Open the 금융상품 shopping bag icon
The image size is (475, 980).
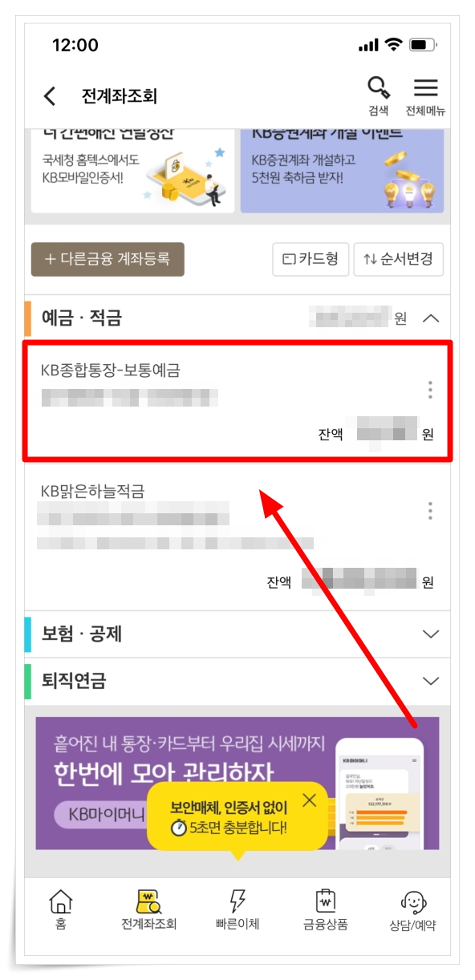pos(326,901)
